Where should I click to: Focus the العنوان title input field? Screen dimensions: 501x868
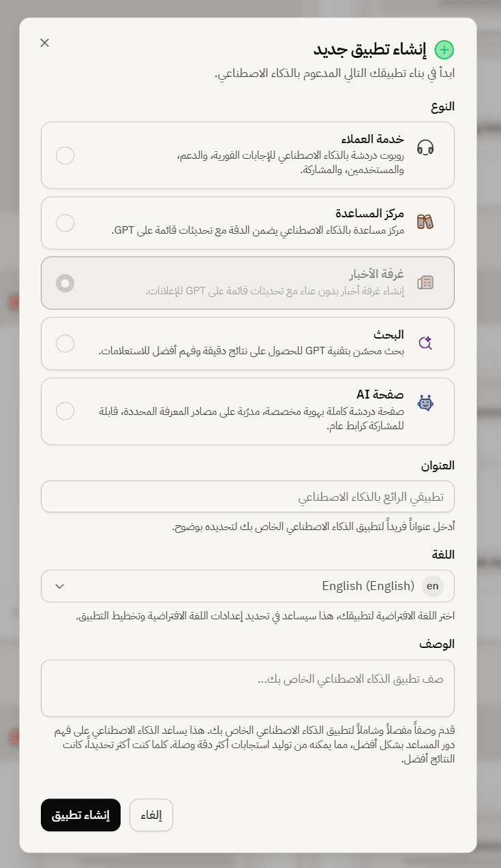tap(247, 497)
